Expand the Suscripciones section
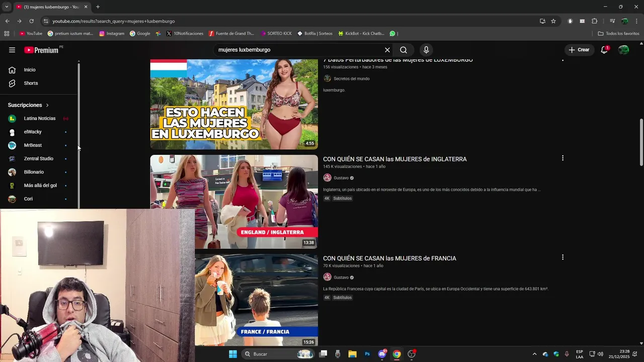This screenshot has height=362, width=644. tap(28, 105)
